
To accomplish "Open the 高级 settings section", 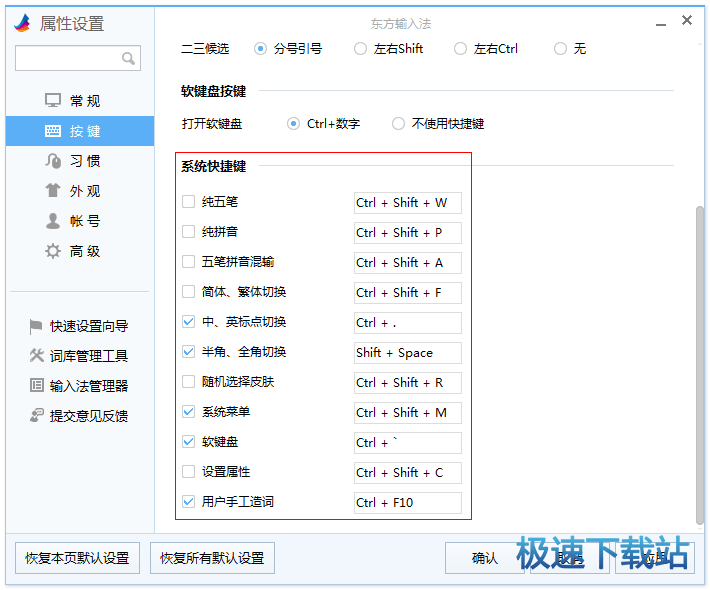I will (x=80, y=251).
